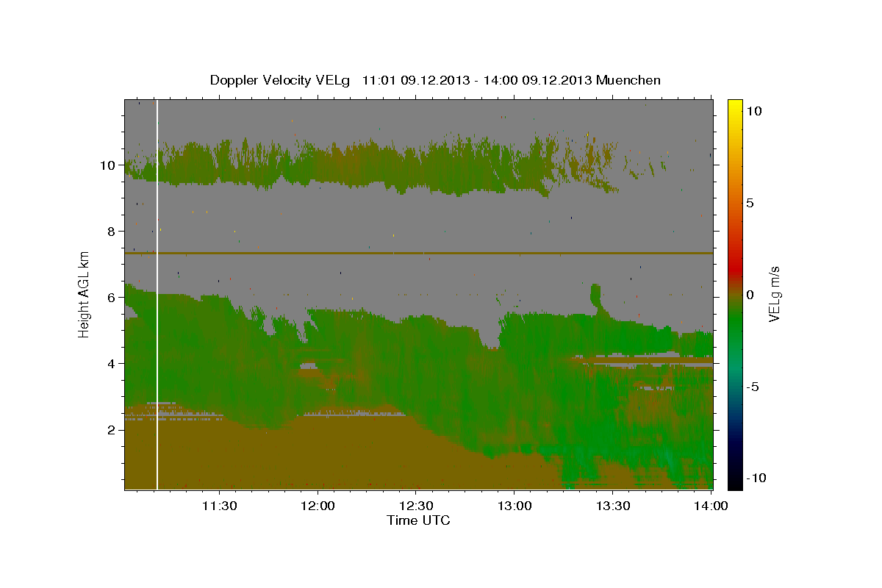Select the 11:30 time tick label

coord(220,506)
